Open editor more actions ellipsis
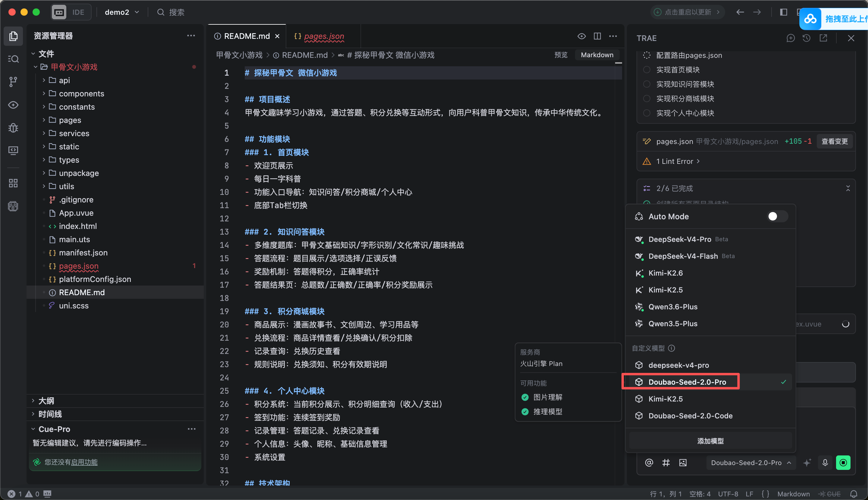The height and width of the screenshot is (500, 868). [613, 36]
